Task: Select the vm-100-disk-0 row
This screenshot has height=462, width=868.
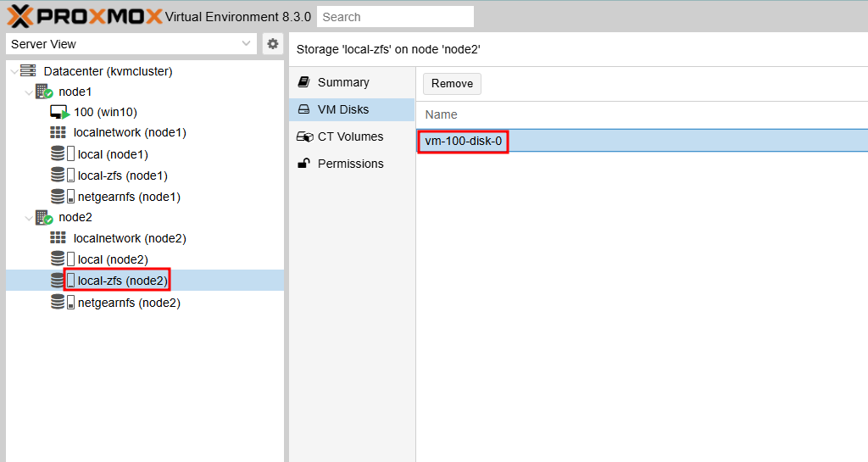Action: click(643, 141)
